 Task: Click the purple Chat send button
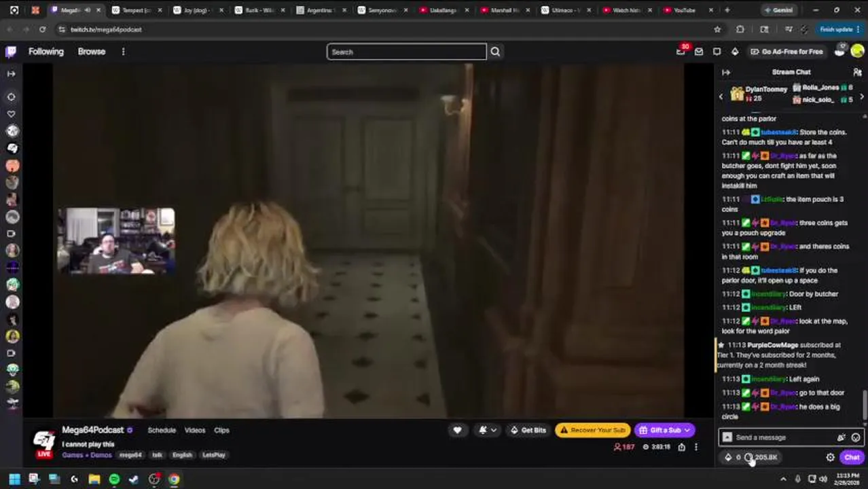coord(852,457)
